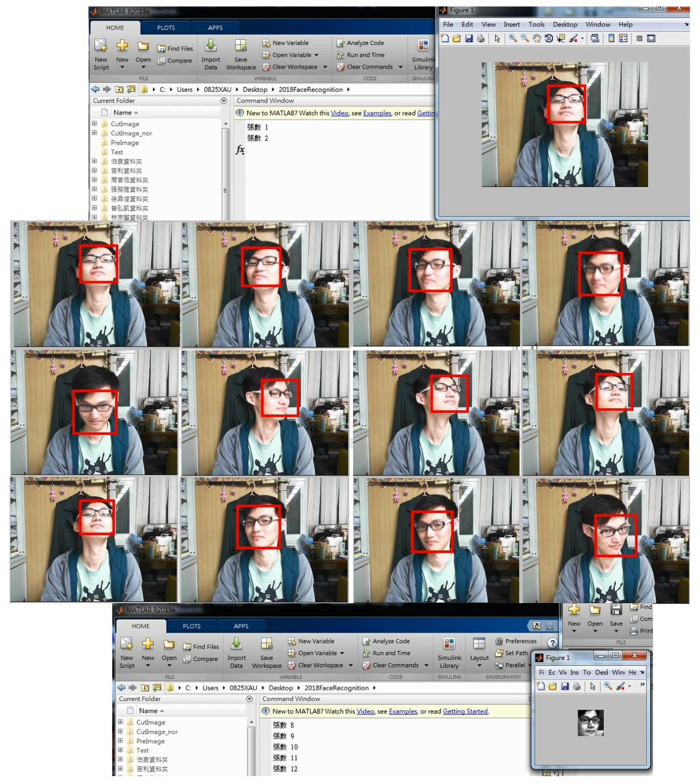Click Save Figure icon in the large Figure 1 toolbar

[x=469, y=39]
